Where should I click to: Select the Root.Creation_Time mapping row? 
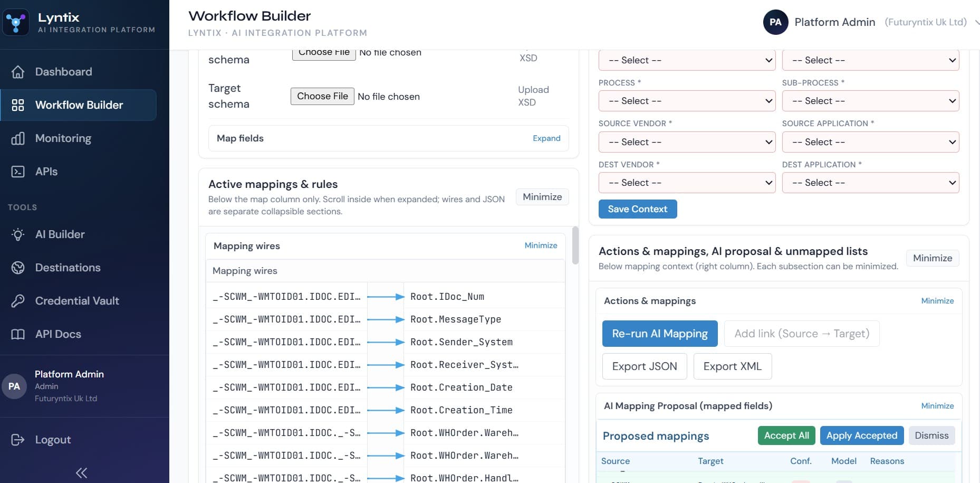(x=386, y=410)
